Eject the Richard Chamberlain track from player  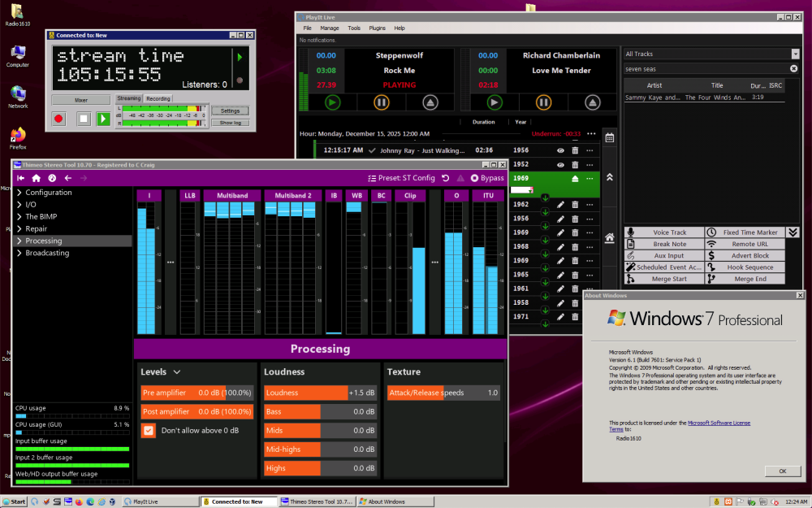(593, 102)
